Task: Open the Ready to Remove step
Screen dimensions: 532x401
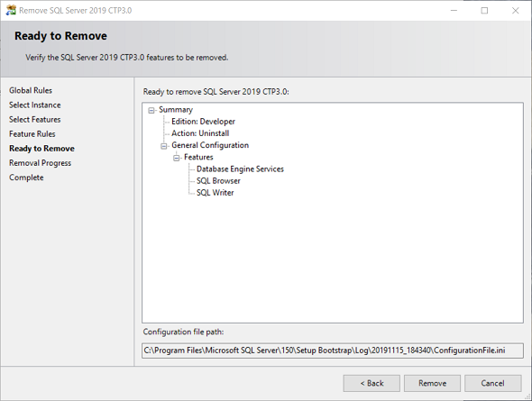Action: point(41,149)
